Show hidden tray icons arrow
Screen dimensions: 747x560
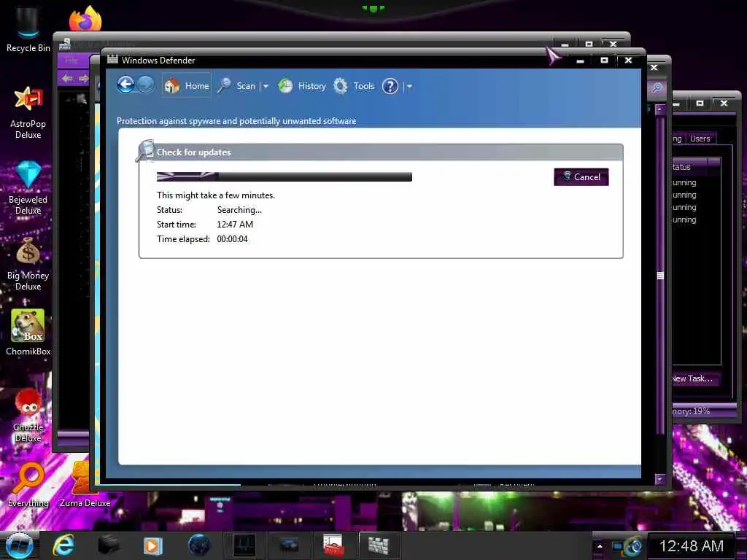(x=600, y=546)
